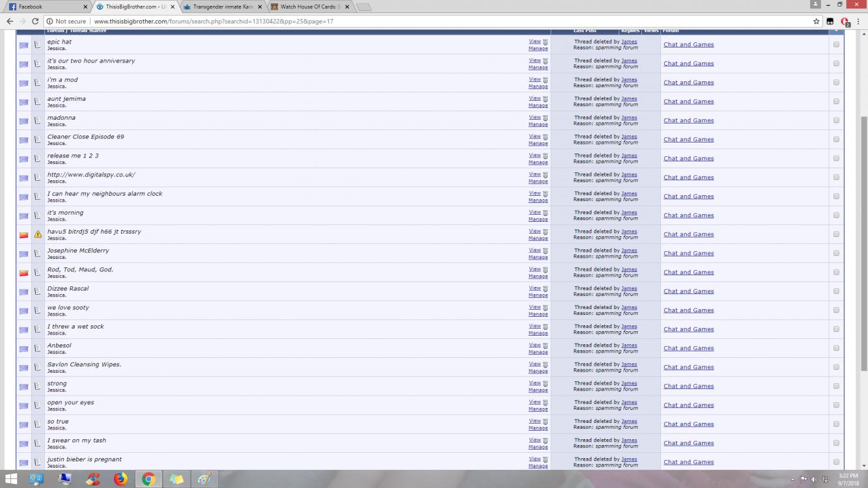The width and height of the screenshot is (868, 488).
Task: Reload the page using the refresh button
Action: [36, 21]
